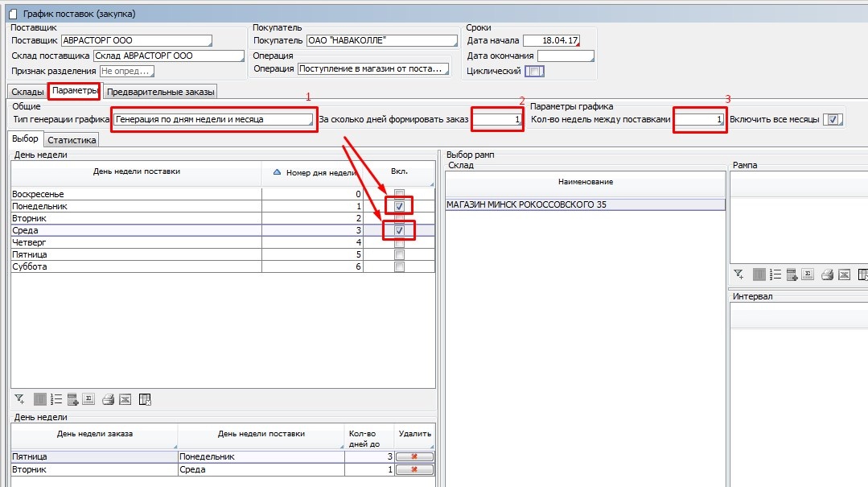868x487 pixels.
Task: Delete the Пятница–Понедельник order row
Action: click(x=414, y=456)
